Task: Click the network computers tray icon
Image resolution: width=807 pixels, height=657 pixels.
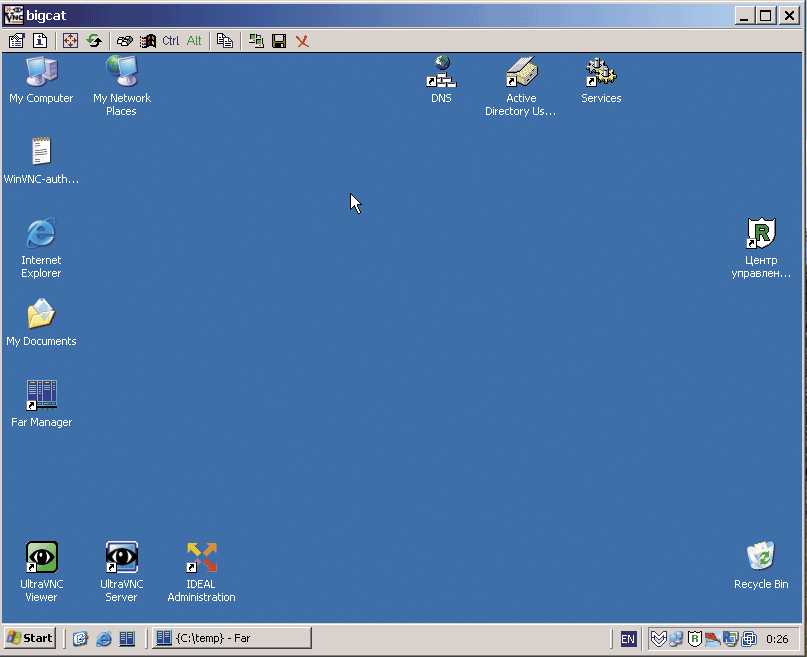Action: pos(676,638)
